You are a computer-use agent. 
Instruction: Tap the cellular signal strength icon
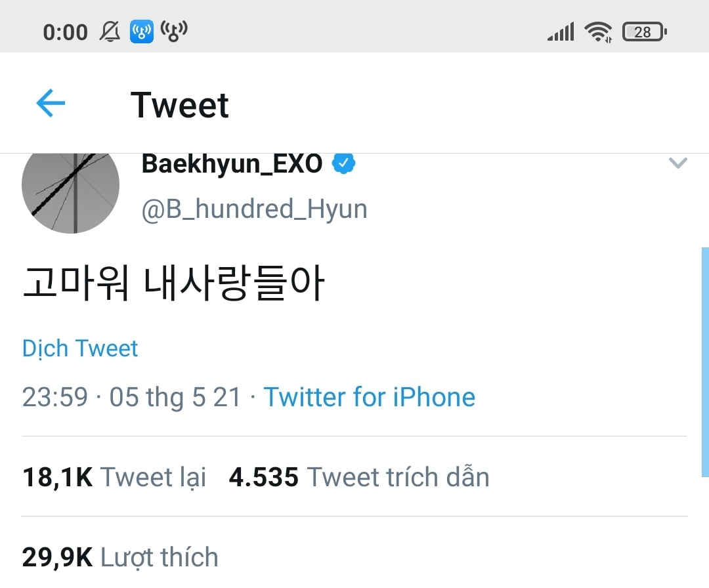(x=561, y=31)
